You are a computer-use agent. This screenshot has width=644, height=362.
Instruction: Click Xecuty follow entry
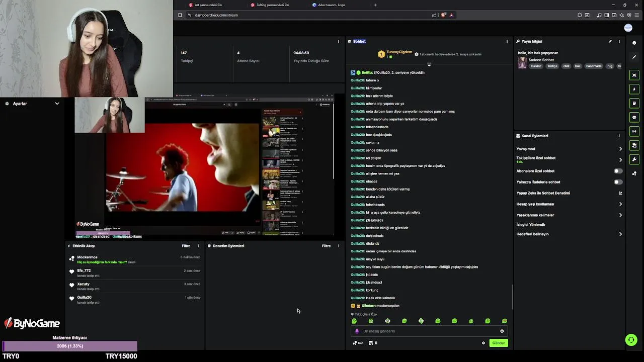click(134, 287)
